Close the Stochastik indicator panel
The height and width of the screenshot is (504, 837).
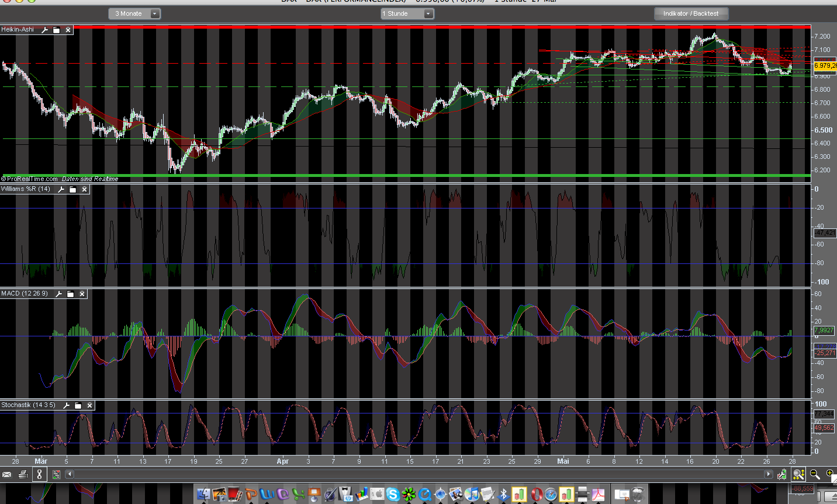(x=89, y=405)
